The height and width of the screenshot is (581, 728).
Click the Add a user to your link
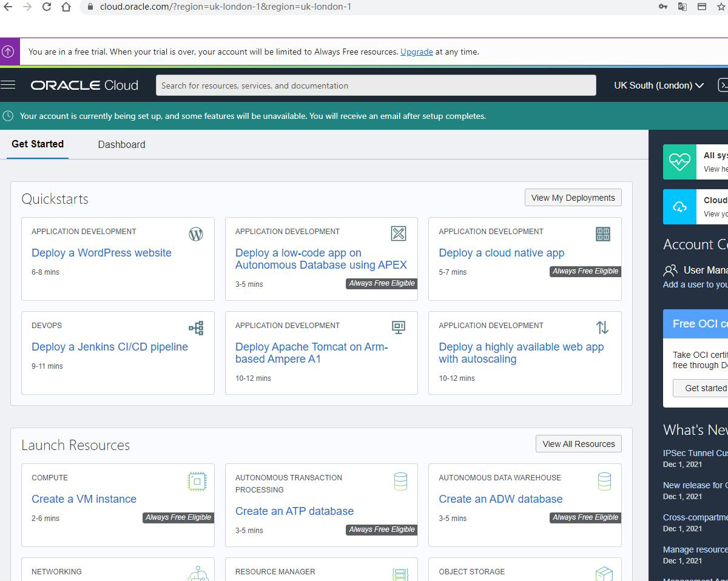695,284
